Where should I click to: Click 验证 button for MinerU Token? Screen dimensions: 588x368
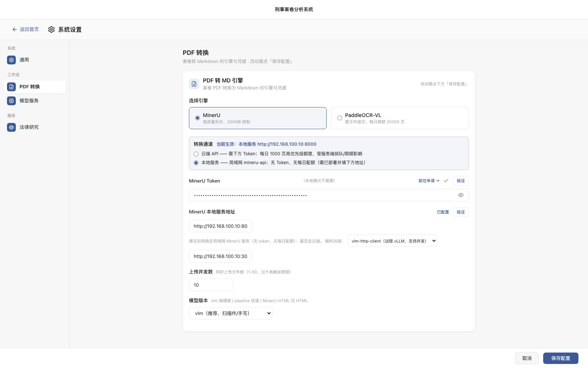click(461, 181)
